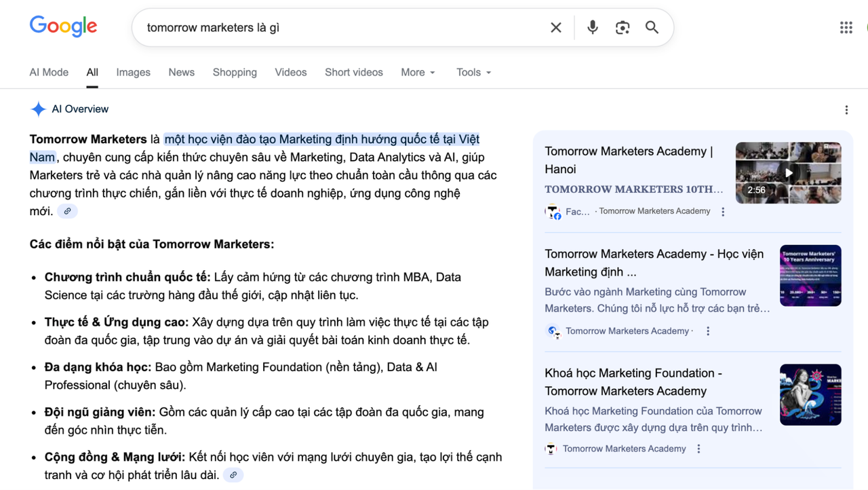Open the Google apps grid
This screenshot has height=490, width=868.
point(846,27)
